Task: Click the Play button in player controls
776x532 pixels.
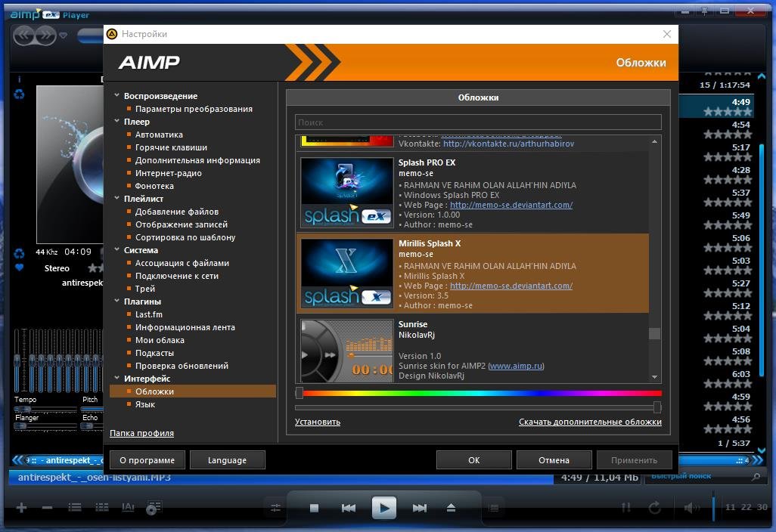Action: point(384,508)
